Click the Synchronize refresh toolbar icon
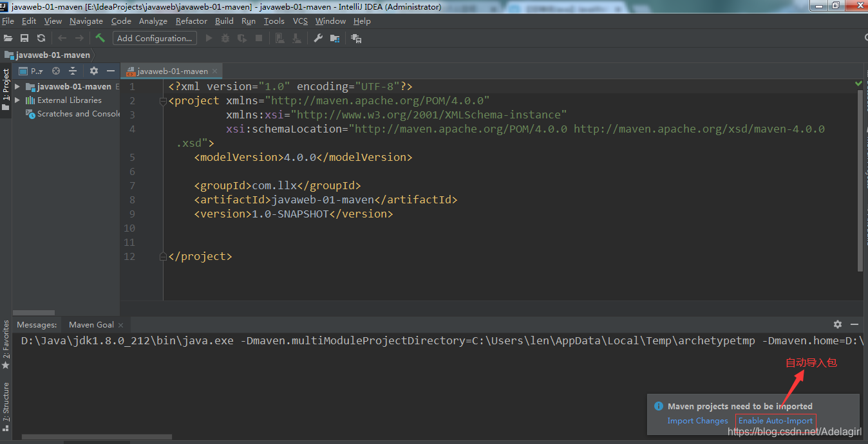This screenshot has height=444, width=868. 41,38
